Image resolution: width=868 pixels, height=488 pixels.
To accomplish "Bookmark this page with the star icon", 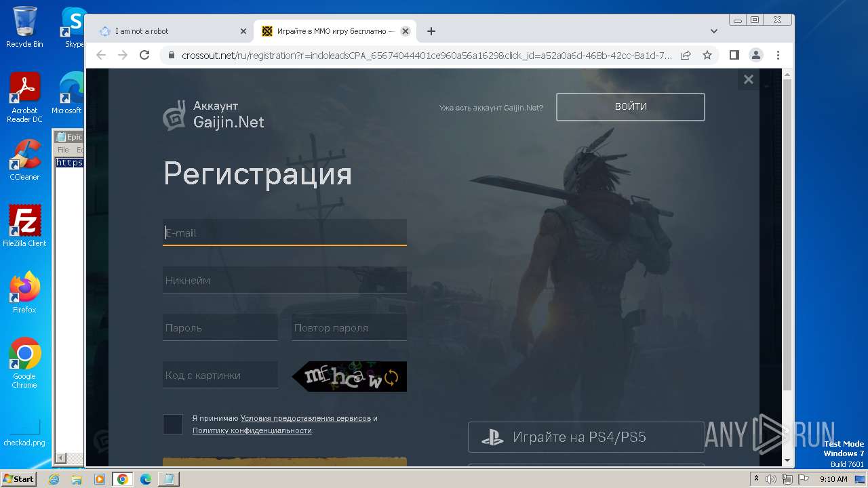I will click(707, 55).
